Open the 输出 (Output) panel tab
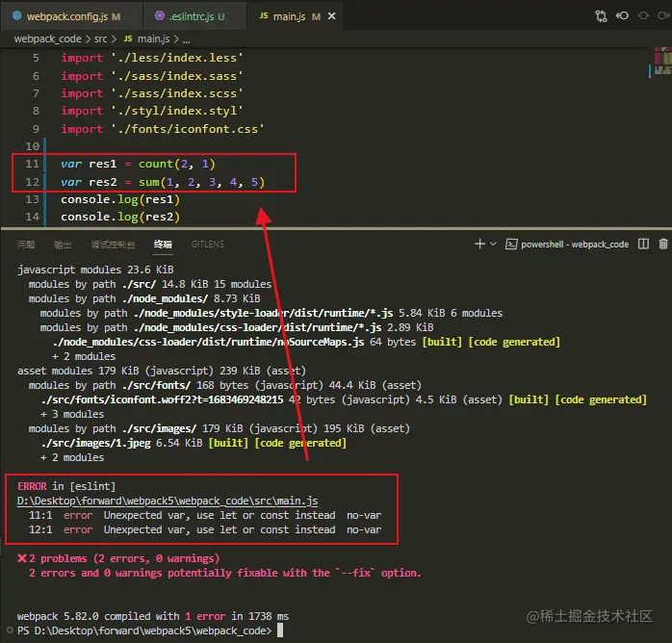Image resolution: width=672 pixels, height=643 pixels. coord(63,244)
